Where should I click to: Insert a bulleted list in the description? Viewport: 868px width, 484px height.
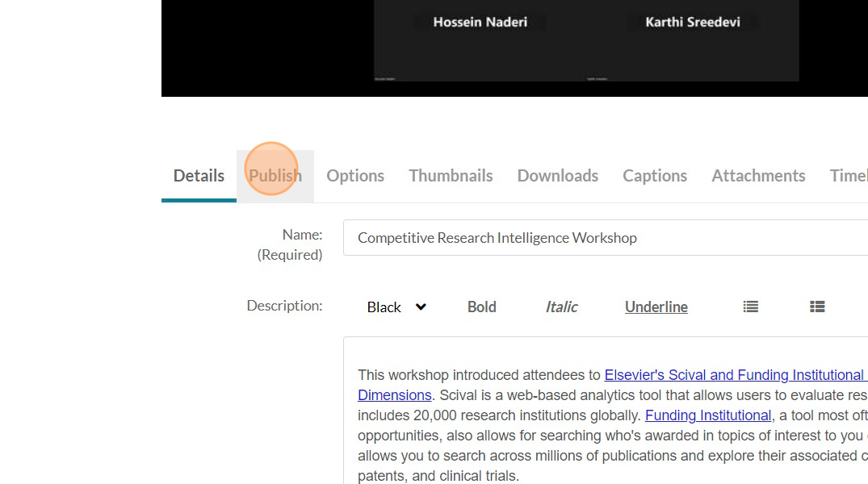click(751, 307)
